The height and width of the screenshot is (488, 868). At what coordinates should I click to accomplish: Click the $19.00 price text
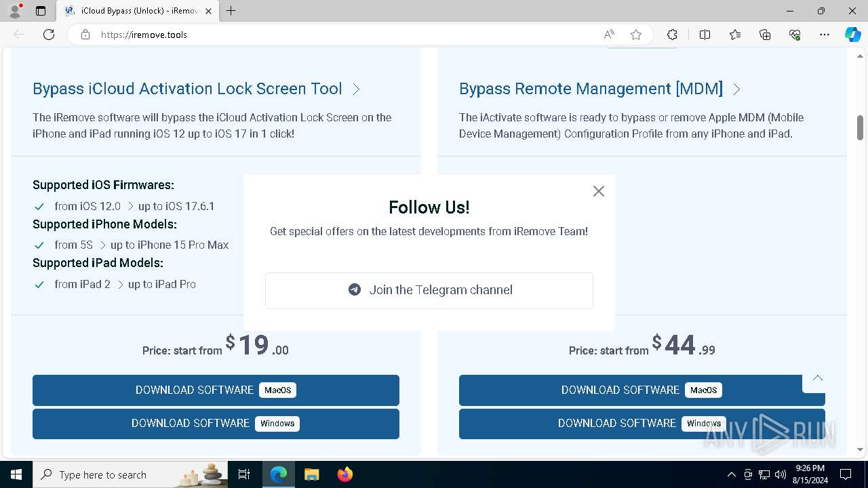[257, 346]
